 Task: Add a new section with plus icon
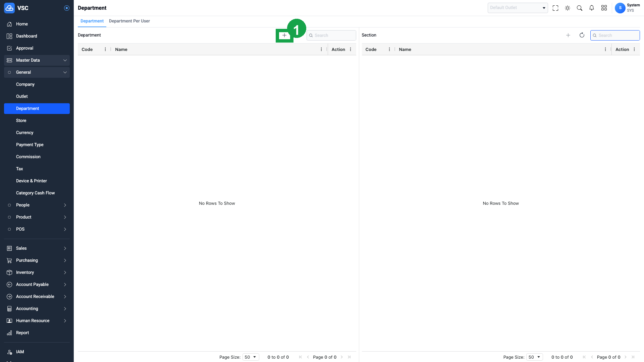(568, 35)
